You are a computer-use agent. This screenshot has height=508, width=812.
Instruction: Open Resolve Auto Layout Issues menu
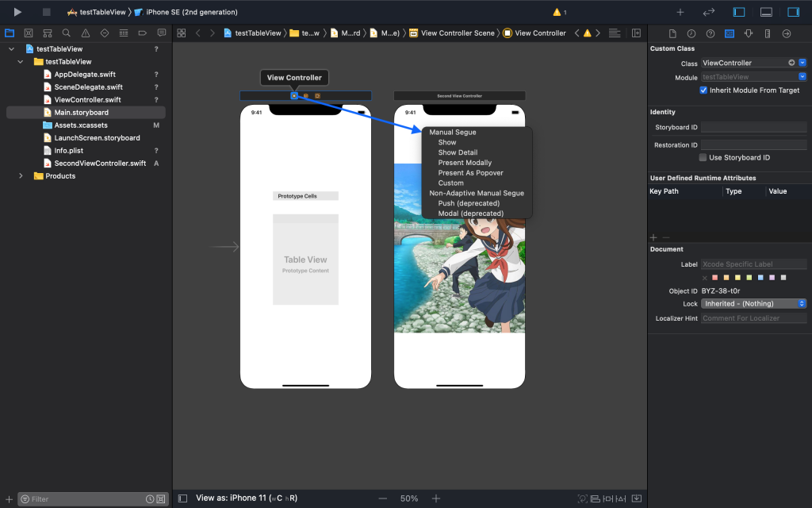click(x=621, y=498)
